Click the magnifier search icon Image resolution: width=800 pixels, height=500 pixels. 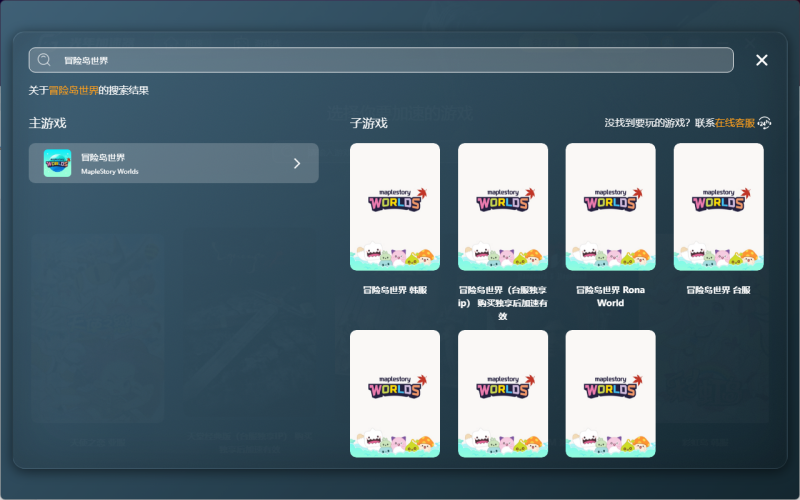point(44,60)
